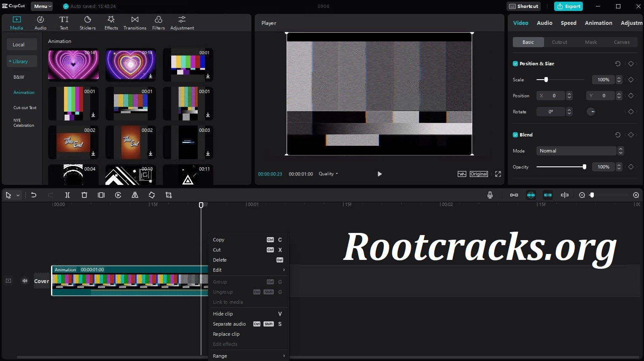Open selection tool mode dropdown arrow
The width and height of the screenshot is (644, 361).
[18, 195]
